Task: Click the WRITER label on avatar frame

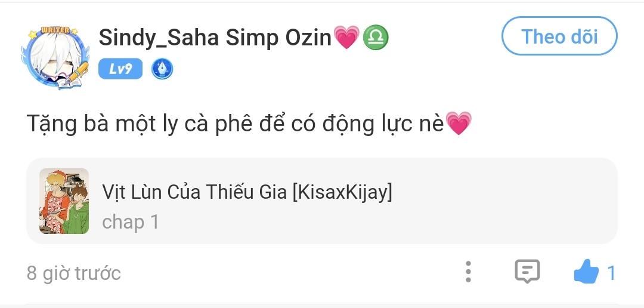Action: 56,30
